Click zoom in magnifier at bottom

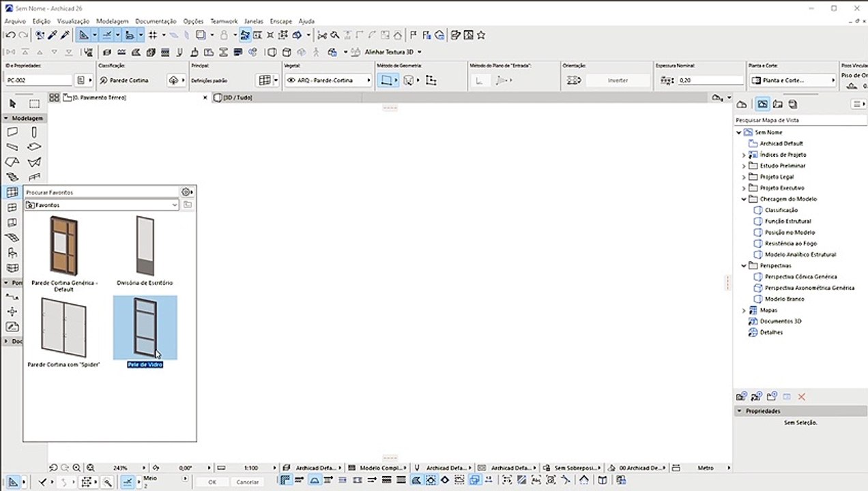point(76,468)
